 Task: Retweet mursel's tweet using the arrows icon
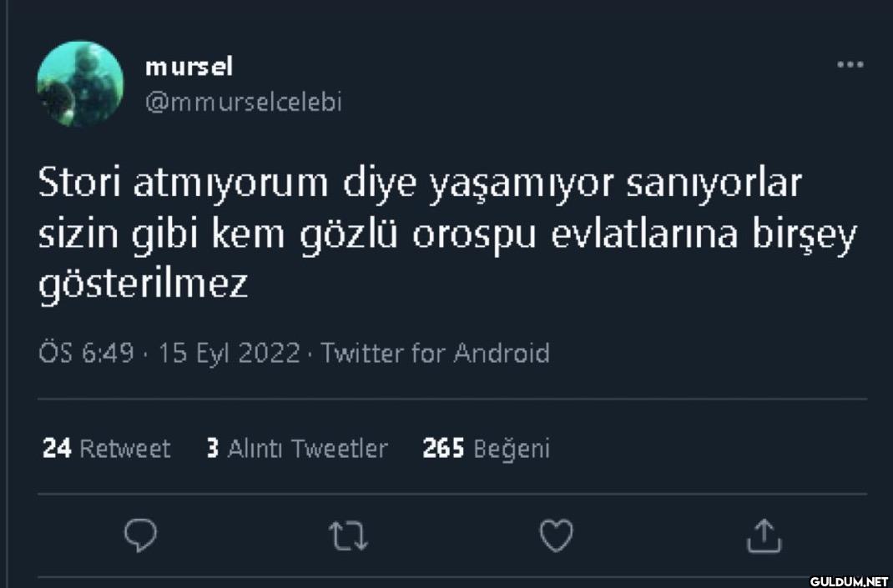click(x=348, y=535)
